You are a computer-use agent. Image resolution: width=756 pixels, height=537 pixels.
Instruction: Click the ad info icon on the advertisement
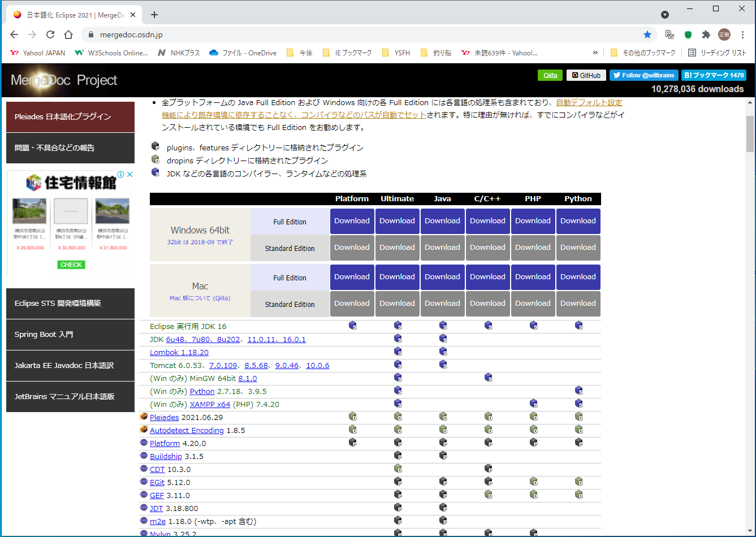(120, 175)
